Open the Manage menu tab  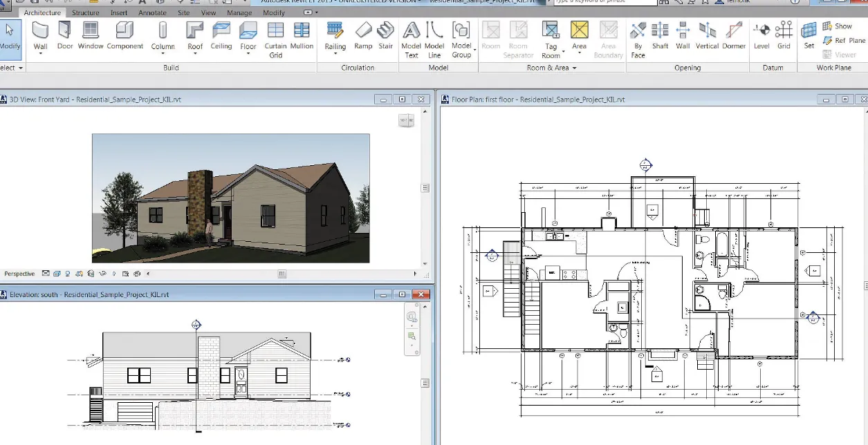[x=239, y=12]
